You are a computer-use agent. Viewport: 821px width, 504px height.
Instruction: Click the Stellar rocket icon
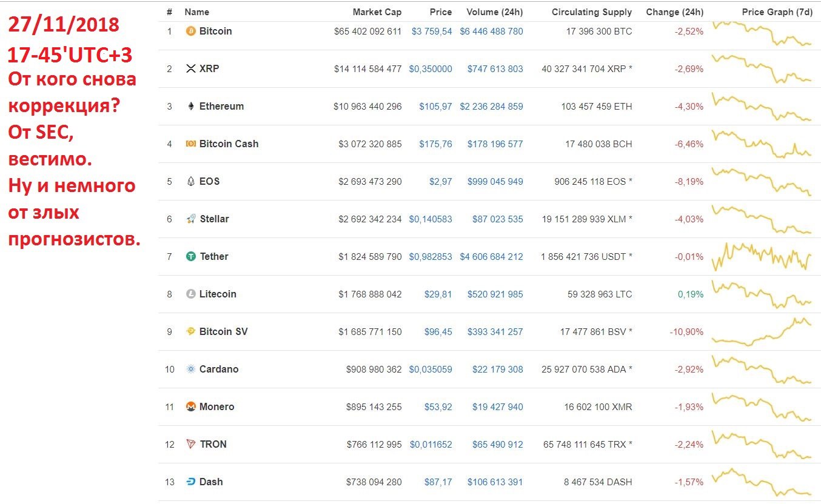click(x=190, y=219)
